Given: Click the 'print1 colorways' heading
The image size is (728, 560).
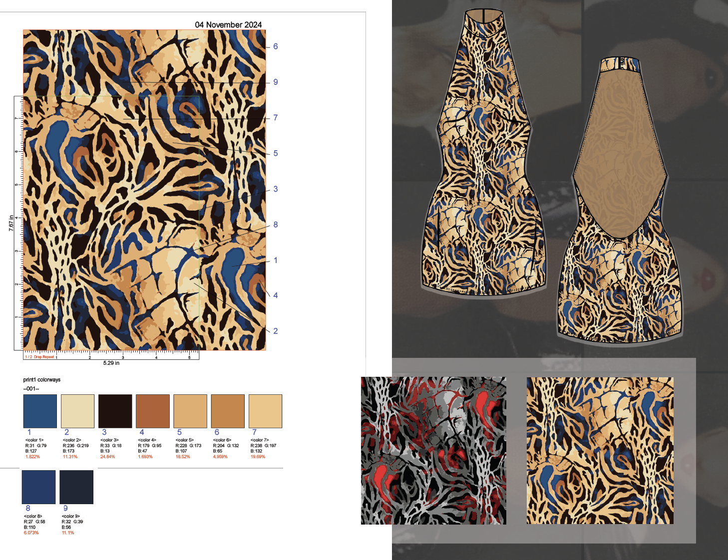Looking at the screenshot, I should click(42, 380).
